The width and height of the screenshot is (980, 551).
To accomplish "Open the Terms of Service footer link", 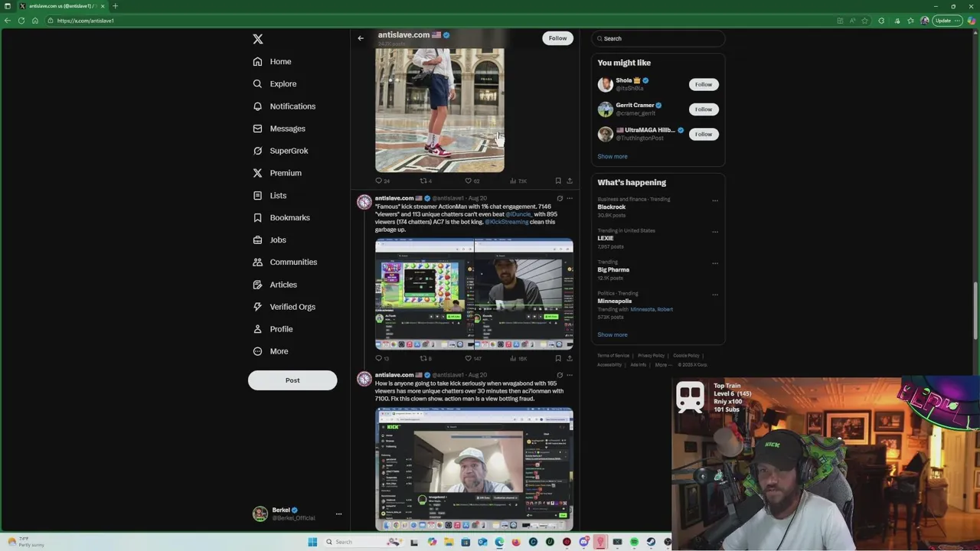I will click(613, 356).
